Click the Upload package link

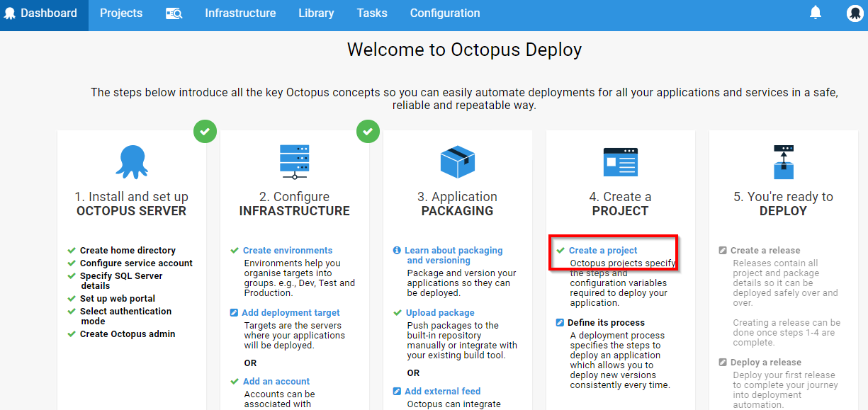point(440,313)
